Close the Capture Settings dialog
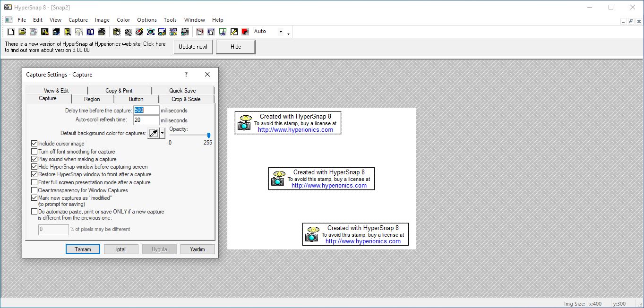This screenshot has width=644, height=308. click(207, 74)
